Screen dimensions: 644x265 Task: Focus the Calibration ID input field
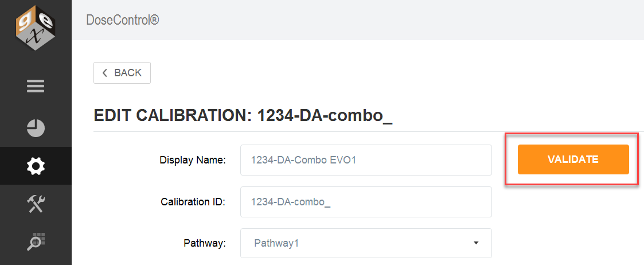(x=366, y=202)
